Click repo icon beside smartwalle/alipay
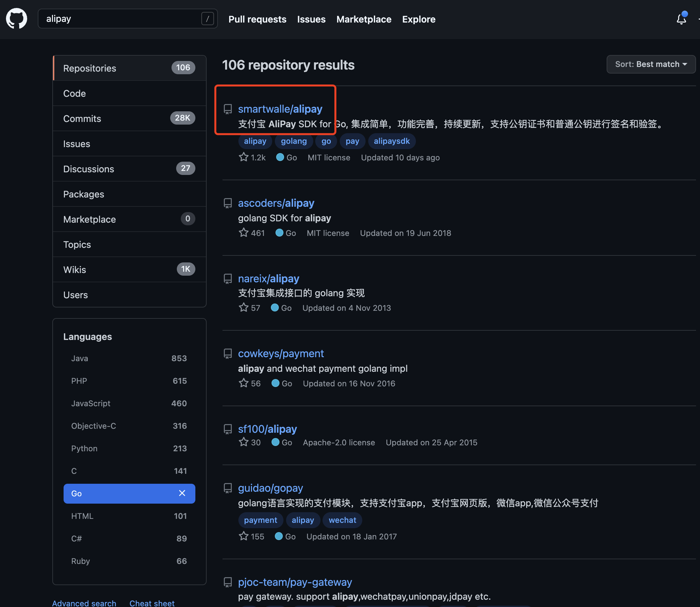This screenshot has height=607, width=700. [x=228, y=109]
